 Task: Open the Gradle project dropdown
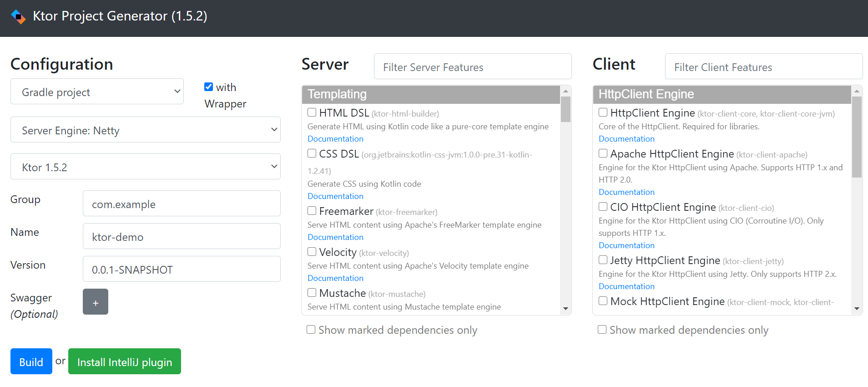click(97, 92)
